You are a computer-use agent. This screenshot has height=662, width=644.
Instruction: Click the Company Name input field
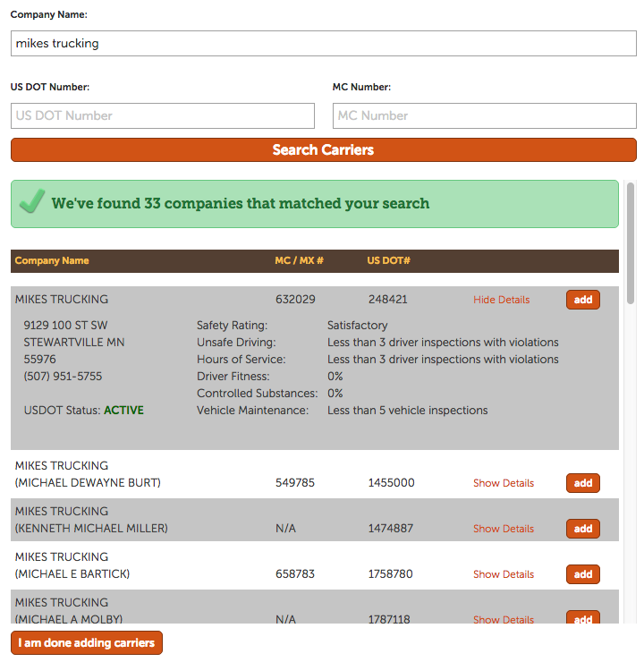pyautogui.click(x=323, y=43)
